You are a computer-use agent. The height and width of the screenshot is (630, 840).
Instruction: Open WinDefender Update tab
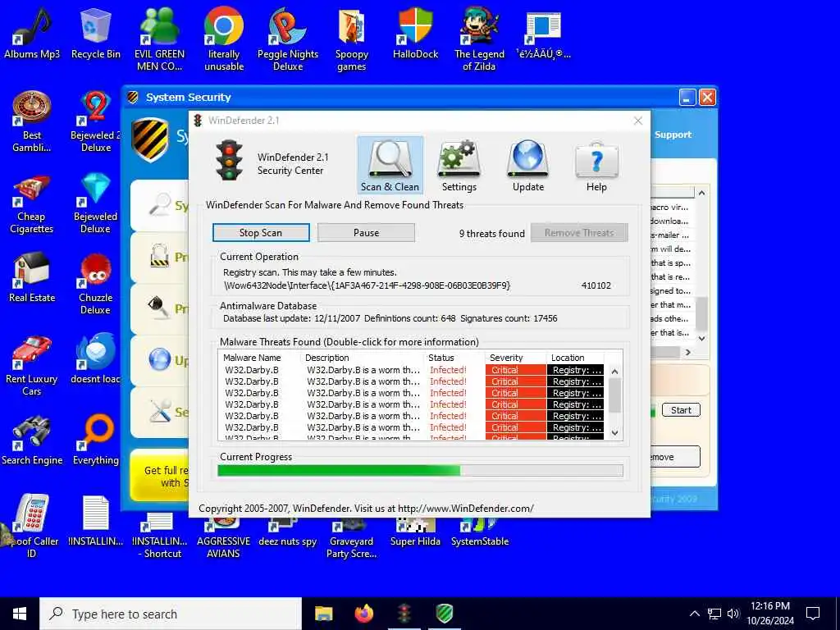click(x=528, y=165)
